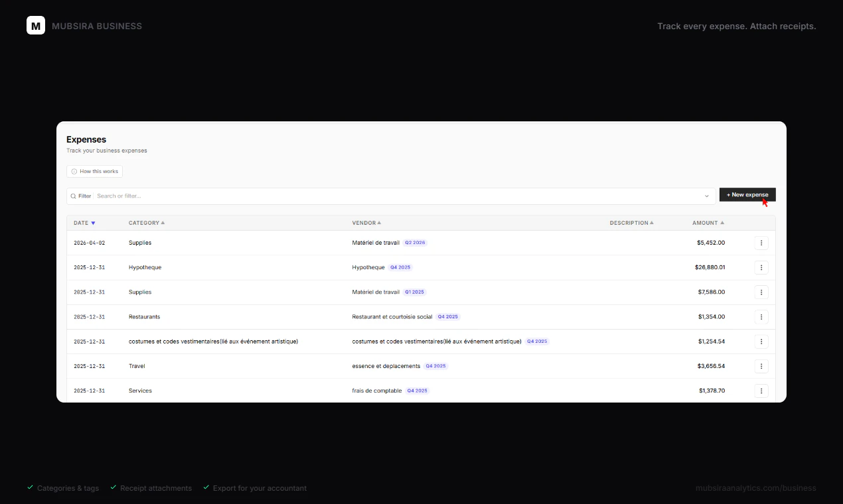Click the New expense button
843x504 pixels.
point(747,194)
